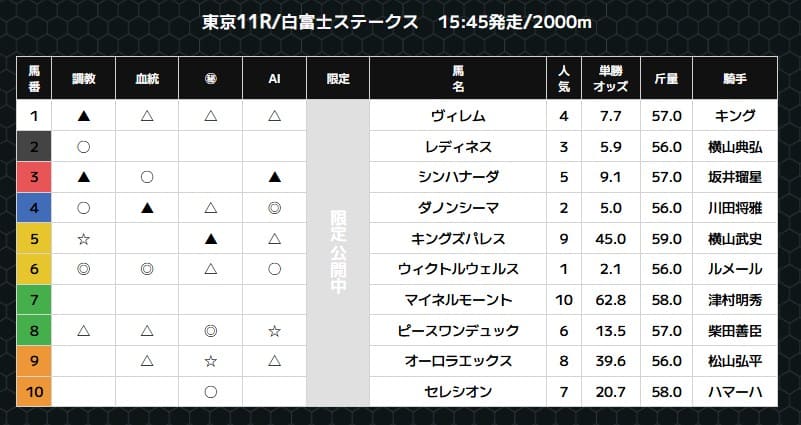Click the star ㊙ mark for オーロラエックス

click(x=210, y=361)
